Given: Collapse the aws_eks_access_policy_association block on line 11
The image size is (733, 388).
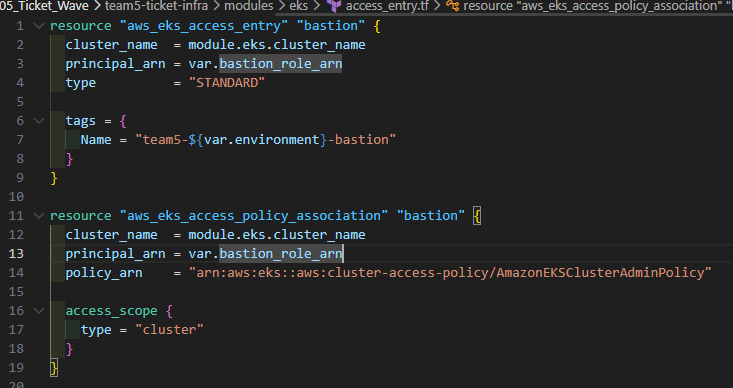Looking at the screenshot, I should click(39, 216).
